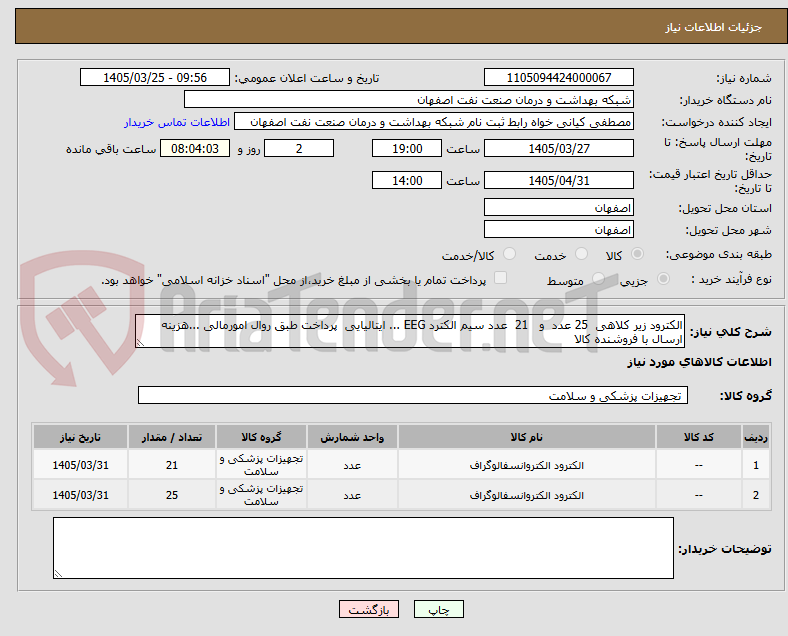Click the remaining time field 08:04:03

[195, 148]
